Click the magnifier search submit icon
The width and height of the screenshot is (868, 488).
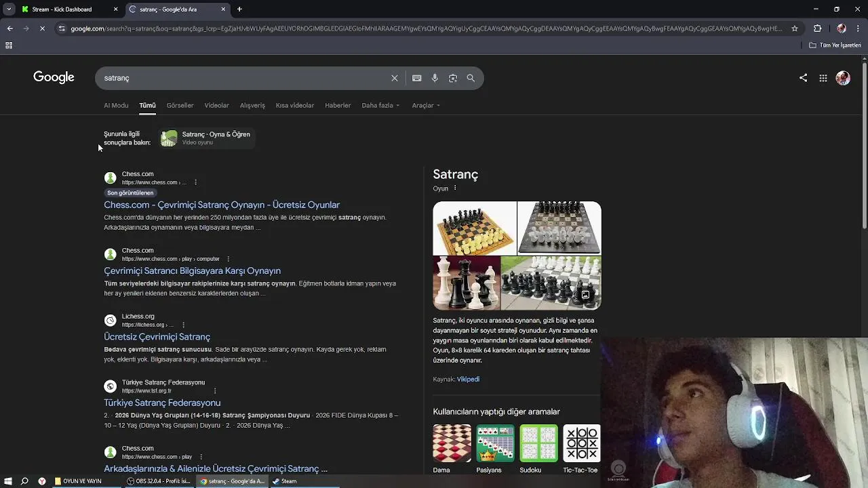tap(471, 78)
